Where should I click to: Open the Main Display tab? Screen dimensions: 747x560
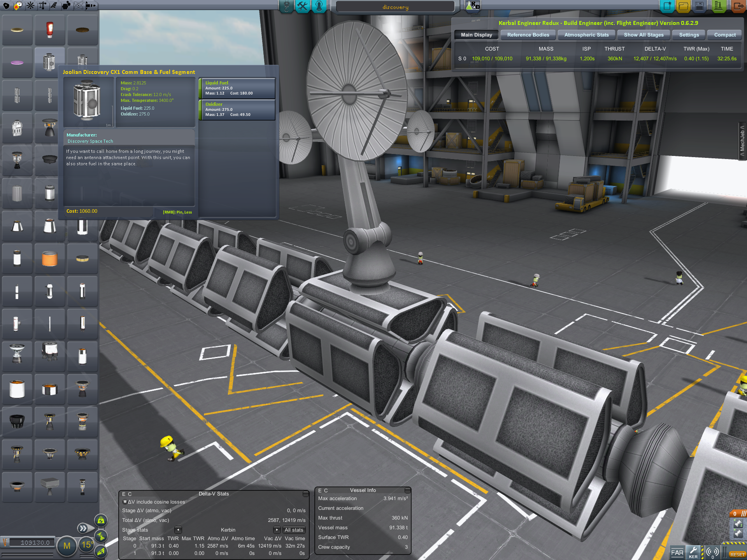pos(477,35)
